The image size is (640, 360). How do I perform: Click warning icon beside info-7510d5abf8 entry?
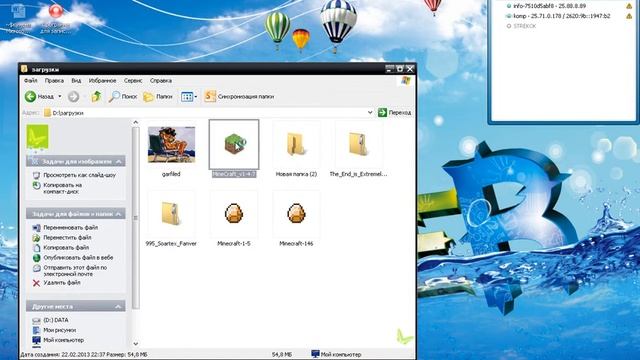pos(629,6)
